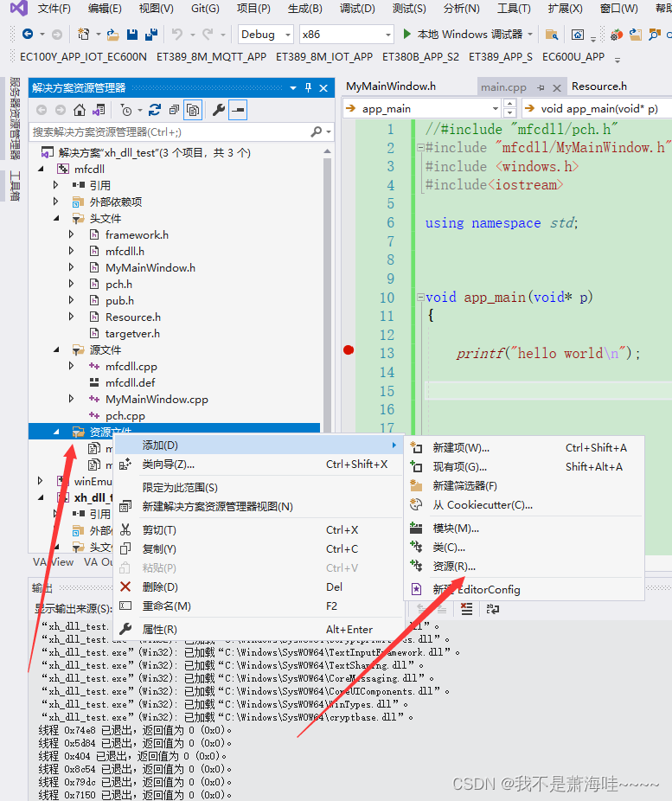The image size is (672, 801).
Task: Click the Properties wrench icon in Solution Explorer
Action: coord(219,110)
